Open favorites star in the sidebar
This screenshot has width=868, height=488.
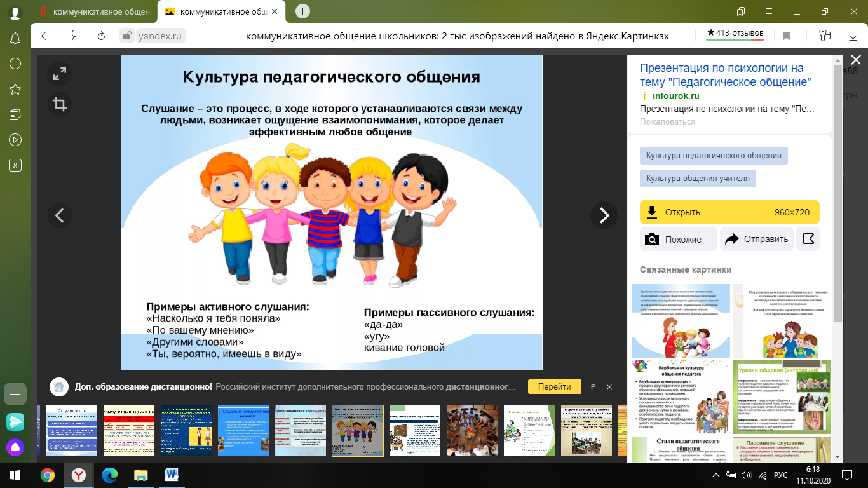click(15, 89)
